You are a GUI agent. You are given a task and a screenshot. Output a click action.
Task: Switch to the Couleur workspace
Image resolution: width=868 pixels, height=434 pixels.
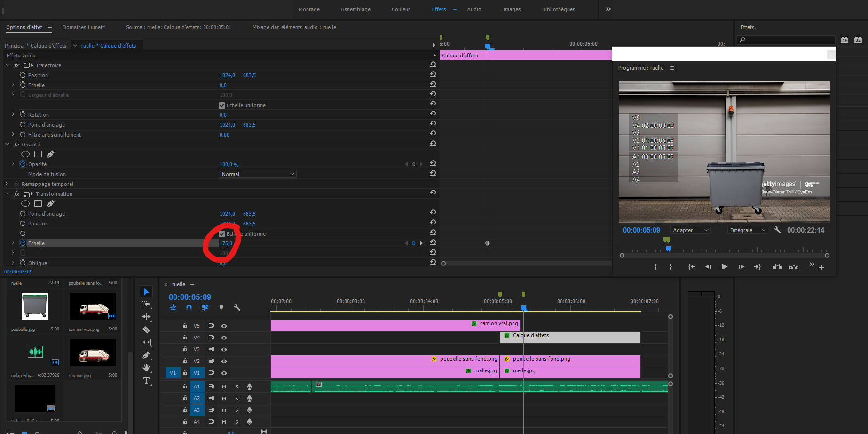pos(401,9)
